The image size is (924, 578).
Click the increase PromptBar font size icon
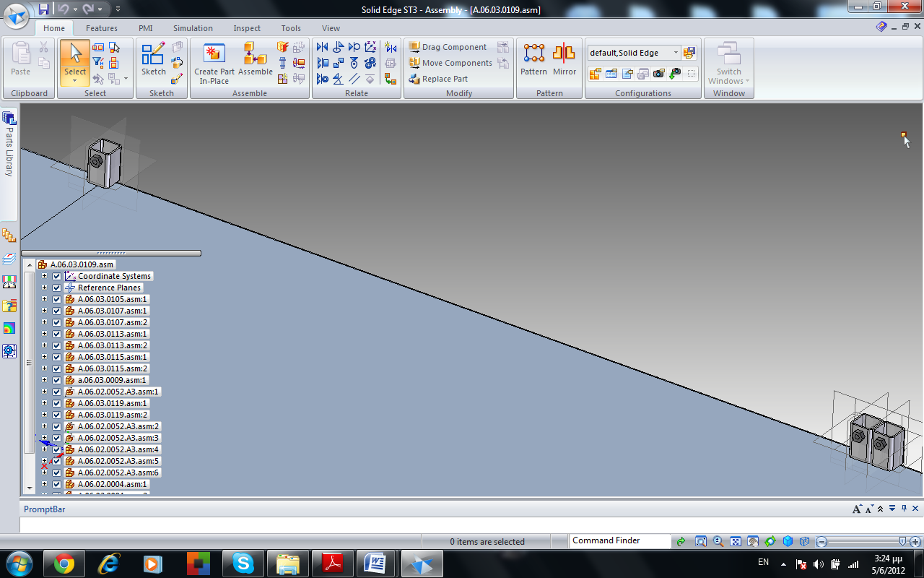[857, 509]
